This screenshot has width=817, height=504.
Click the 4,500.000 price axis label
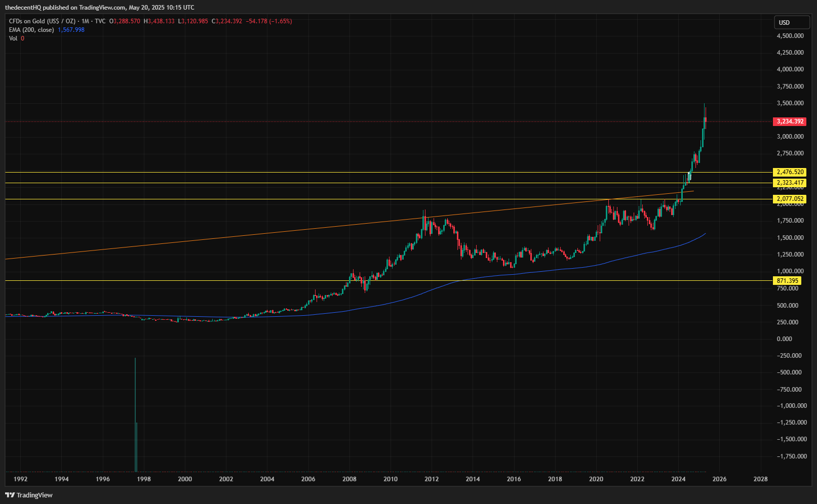pyautogui.click(x=790, y=36)
